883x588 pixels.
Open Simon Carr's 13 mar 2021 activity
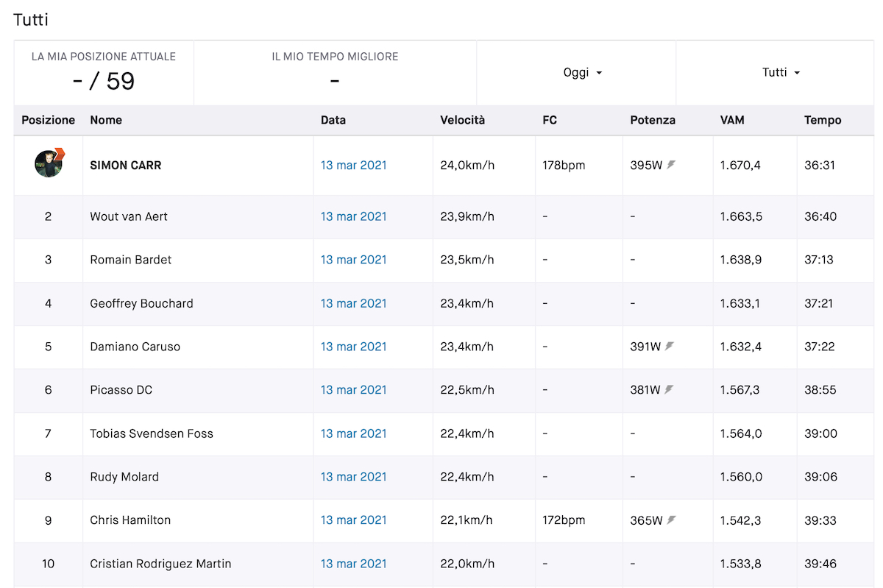[353, 165]
